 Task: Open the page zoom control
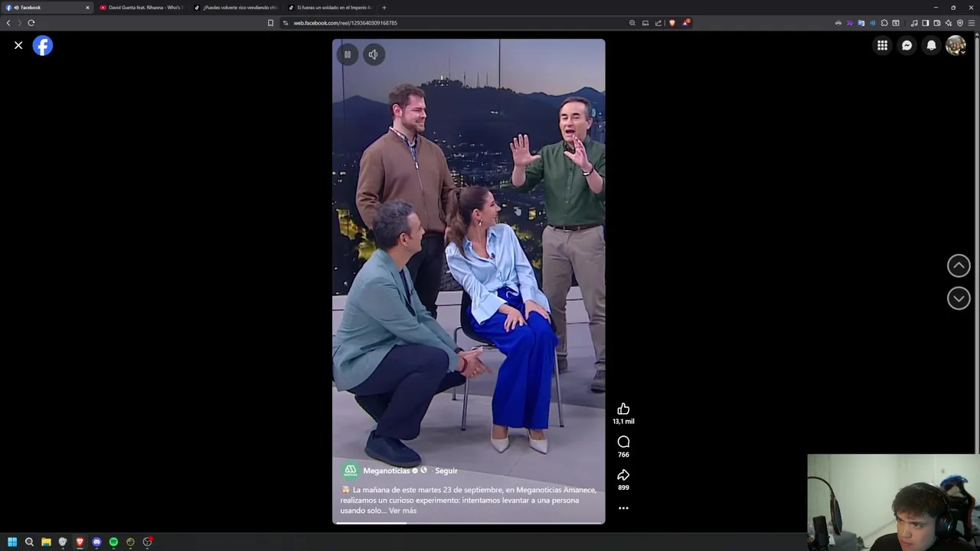tap(632, 23)
